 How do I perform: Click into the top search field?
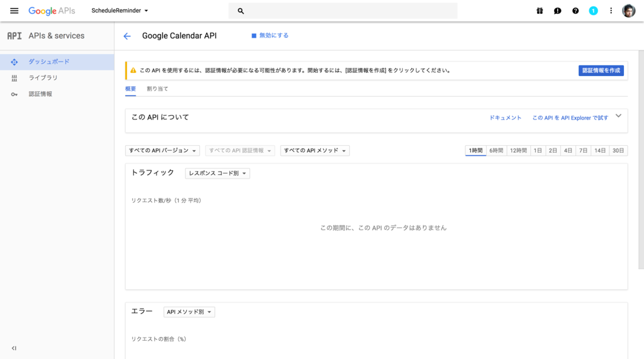coord(343,11)
